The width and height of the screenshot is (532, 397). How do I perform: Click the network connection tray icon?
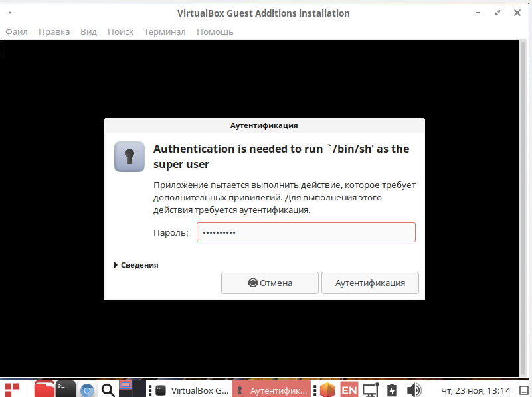370,390
